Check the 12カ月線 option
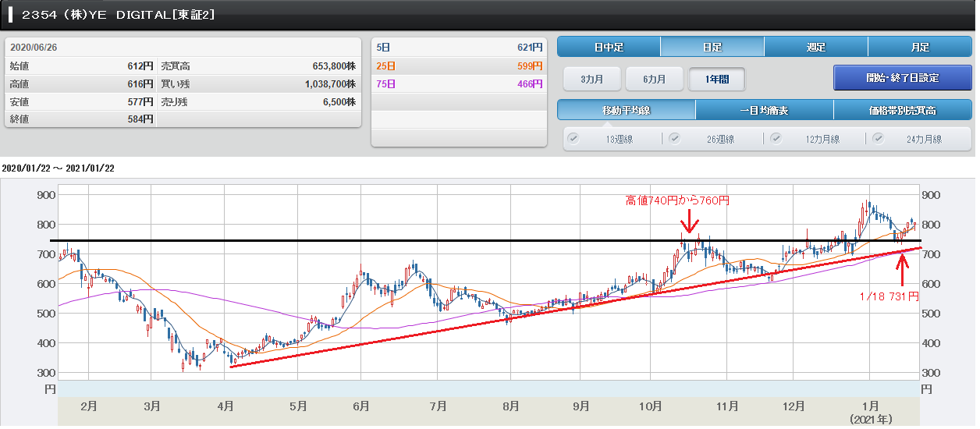The width and height of the screenshot is (980, 429). pyautogui.click(x=776, y=139)
